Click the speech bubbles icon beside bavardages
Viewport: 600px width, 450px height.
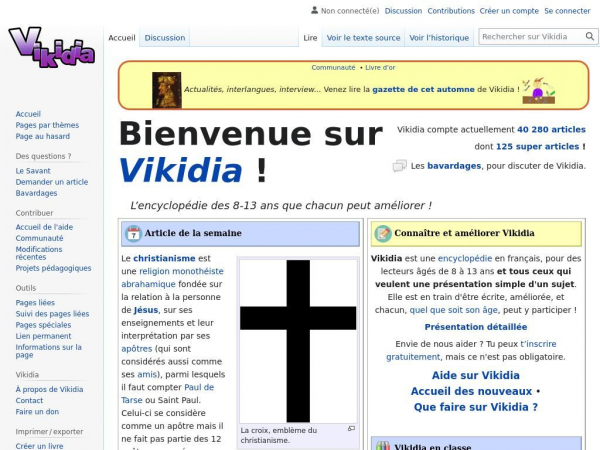[400, 166]
